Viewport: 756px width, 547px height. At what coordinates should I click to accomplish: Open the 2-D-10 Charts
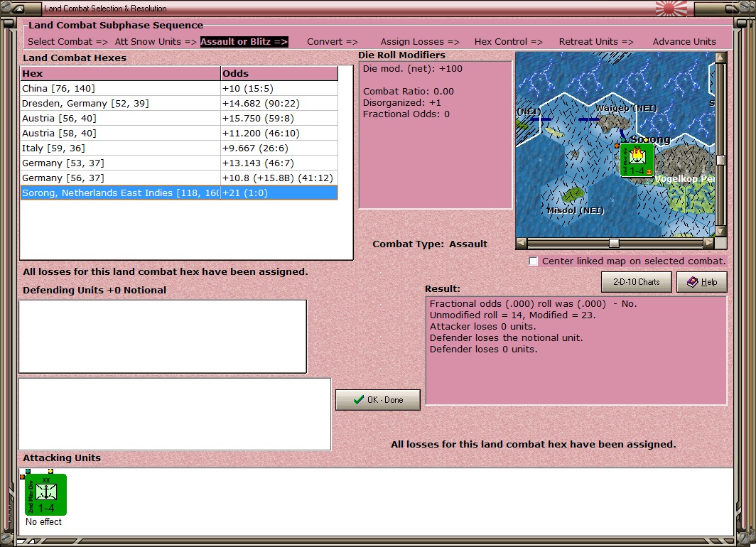636,282
